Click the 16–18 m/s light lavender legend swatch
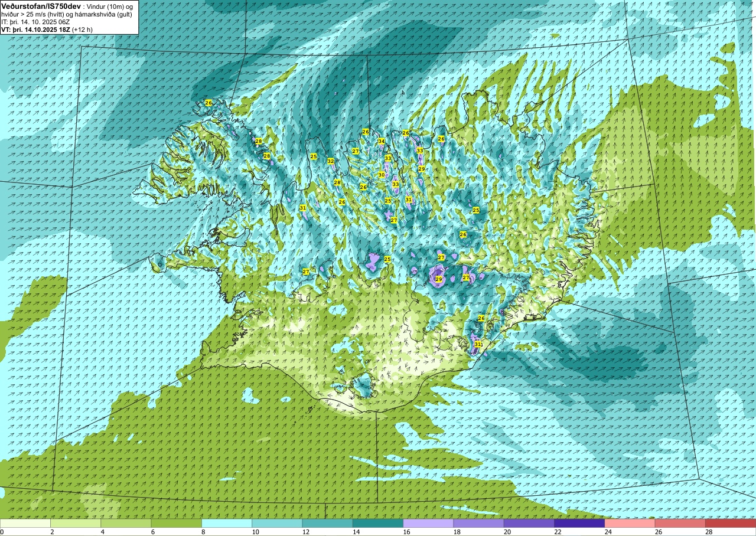The width and height of the screenshot is (756, 536). pos(428,523)
